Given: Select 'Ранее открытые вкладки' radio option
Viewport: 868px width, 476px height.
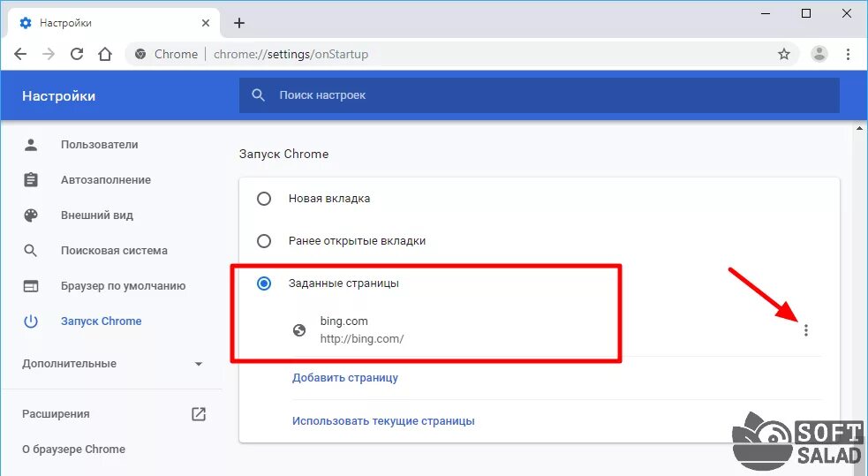Looking at the screenshot, I should (x=263, y=241).
